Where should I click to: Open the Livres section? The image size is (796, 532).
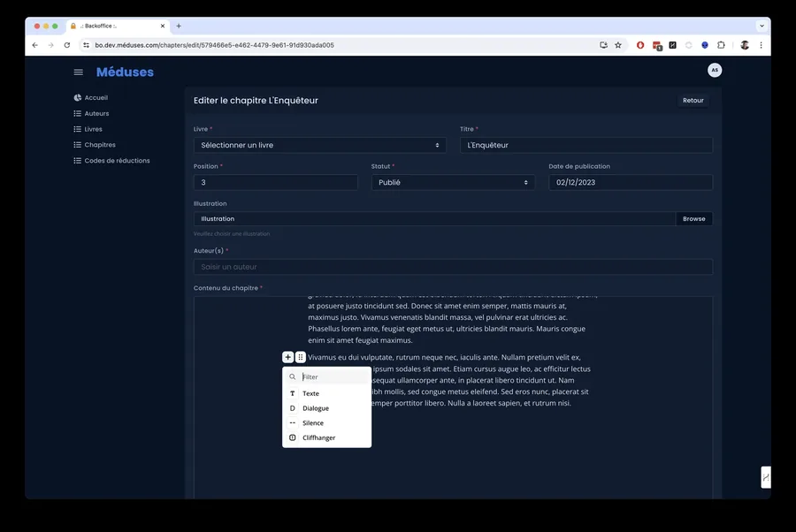point(88,129)
